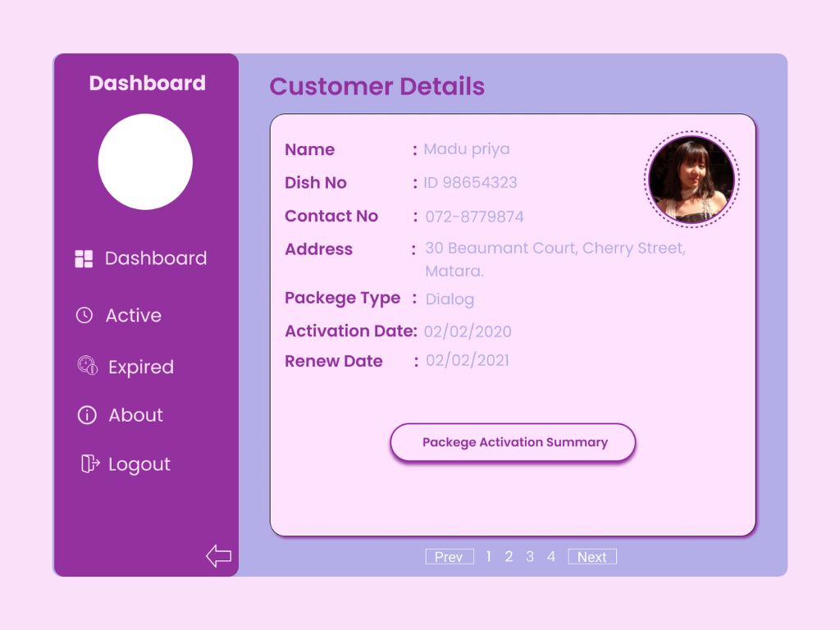840x630 pixels.
Task: Click the customer profile photo
Action: (692, 180)
